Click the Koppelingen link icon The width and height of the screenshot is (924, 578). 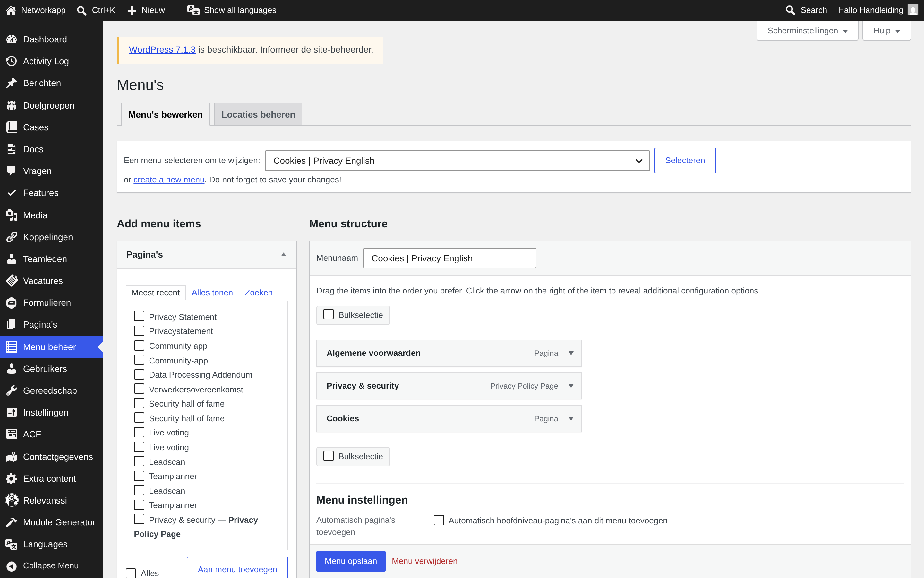(12, 237)
